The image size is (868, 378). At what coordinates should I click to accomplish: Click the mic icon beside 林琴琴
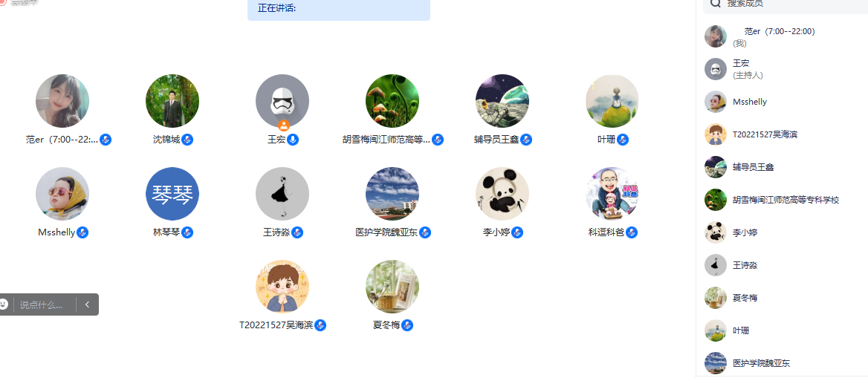click(188, 232)
